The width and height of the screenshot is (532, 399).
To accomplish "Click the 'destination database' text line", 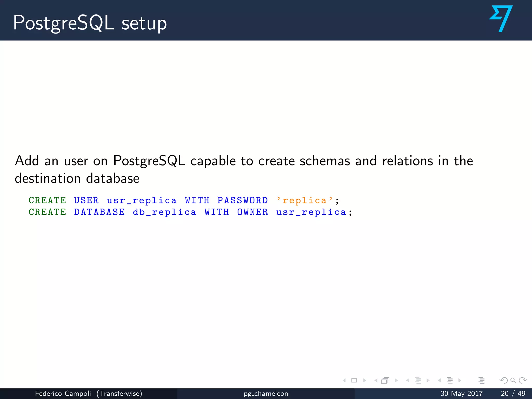I will (x=77, y=178).
